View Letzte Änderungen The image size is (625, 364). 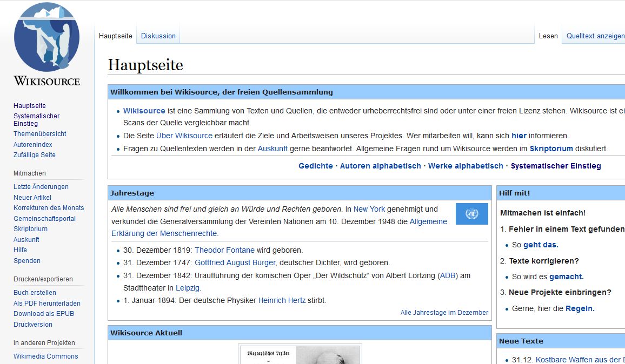[41, 187]
